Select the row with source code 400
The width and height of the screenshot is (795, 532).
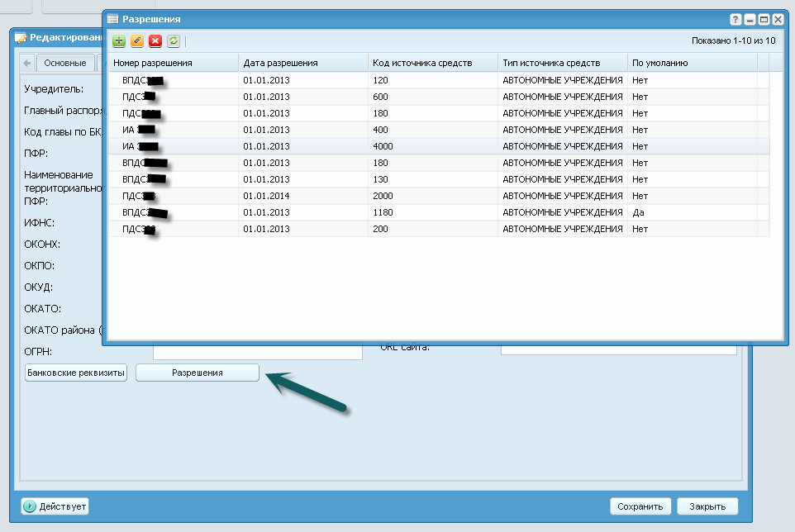click(x=439, y=130)
